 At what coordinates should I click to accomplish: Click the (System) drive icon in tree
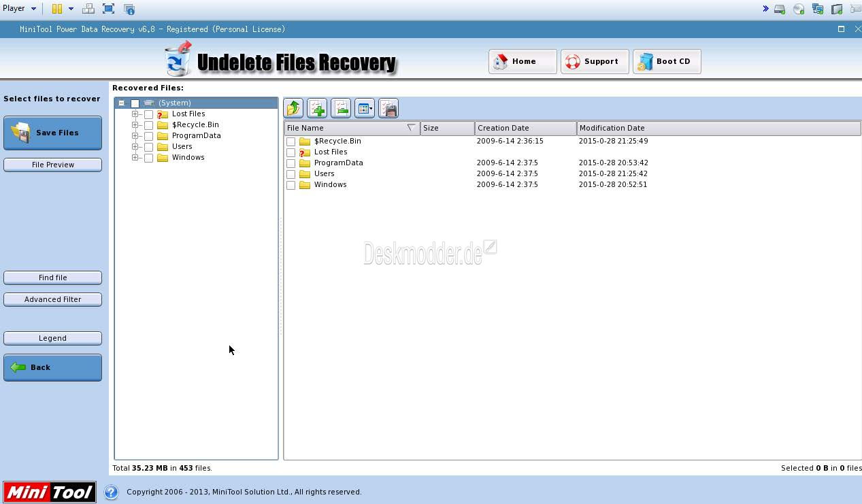coord(149,103)
